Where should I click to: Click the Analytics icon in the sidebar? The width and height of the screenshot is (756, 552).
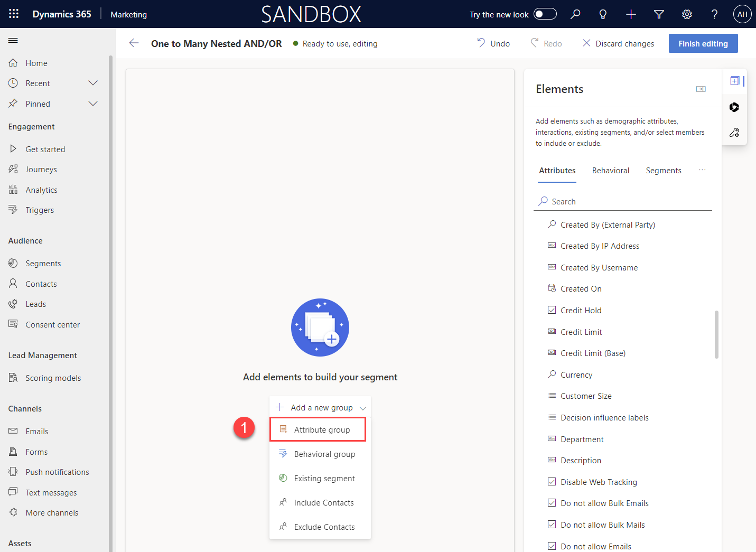click(x=13, y=189)
